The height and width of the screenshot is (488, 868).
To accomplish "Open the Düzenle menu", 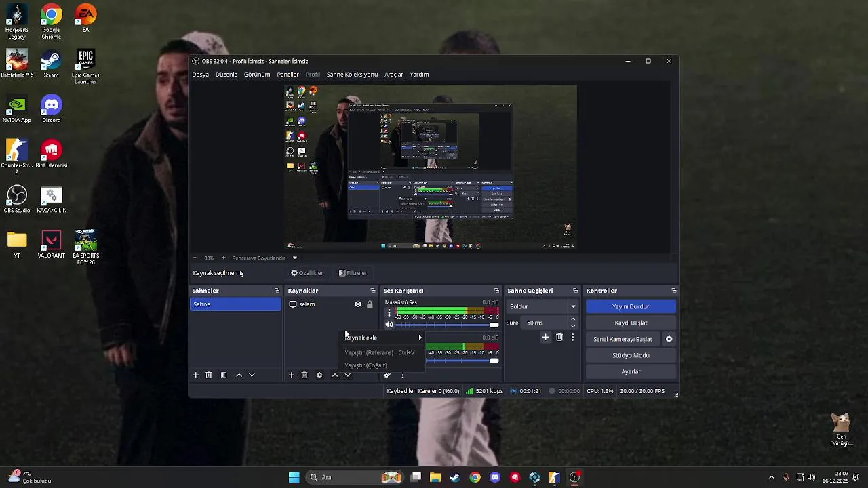I will (x=226, y=75).
